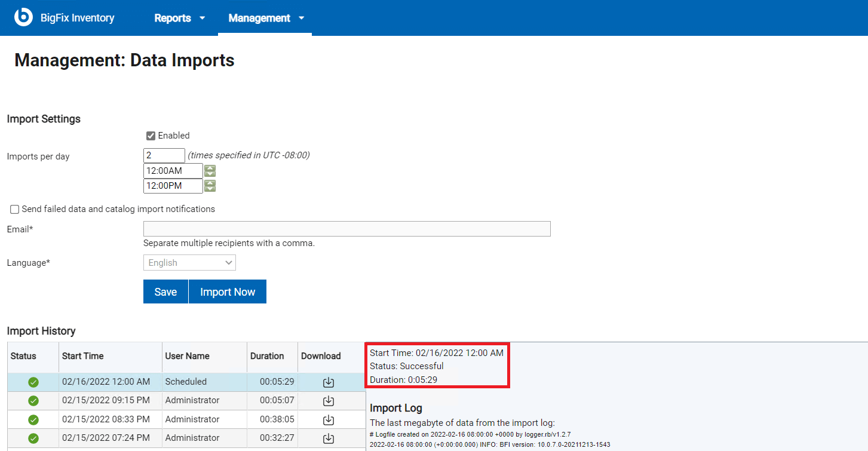The width and height of the screenshot is (868, 451).
Task: Open the Language dropdown
Action: point(189,262)
